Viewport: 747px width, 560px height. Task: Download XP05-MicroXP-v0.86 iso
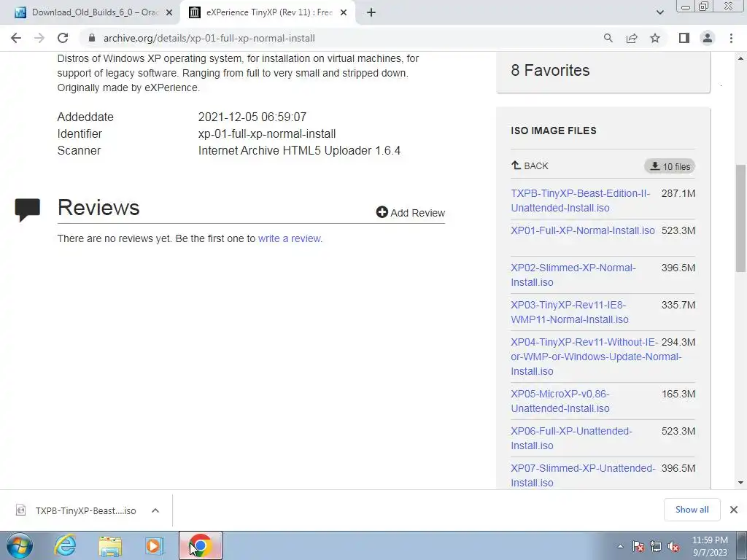[560, 401]
